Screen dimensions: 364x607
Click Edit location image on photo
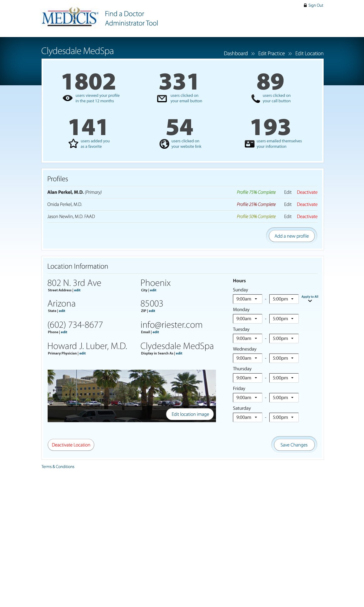coord(190,414)
